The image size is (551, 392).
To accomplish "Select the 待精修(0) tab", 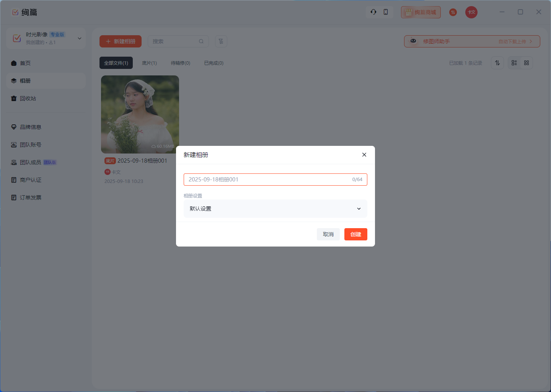I will [180, 63].
